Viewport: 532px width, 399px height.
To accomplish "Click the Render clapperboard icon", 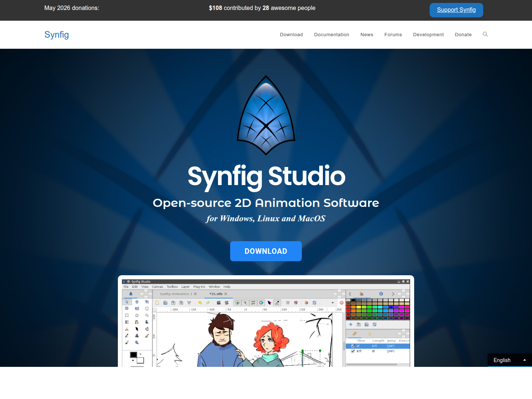I will [x=219, y=303].
